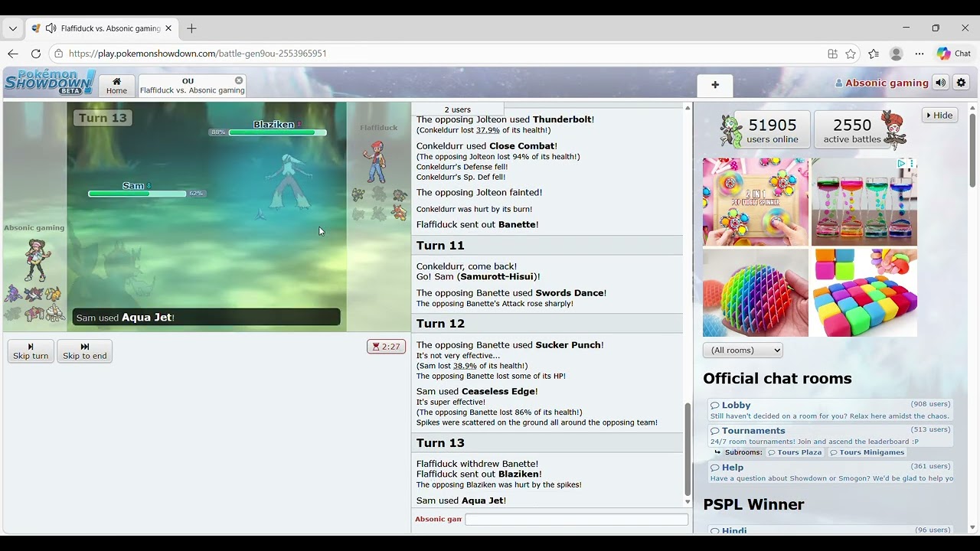980x551 pixels.
Task: Click the rainbow mesh ball ad image
Action: 756,292
